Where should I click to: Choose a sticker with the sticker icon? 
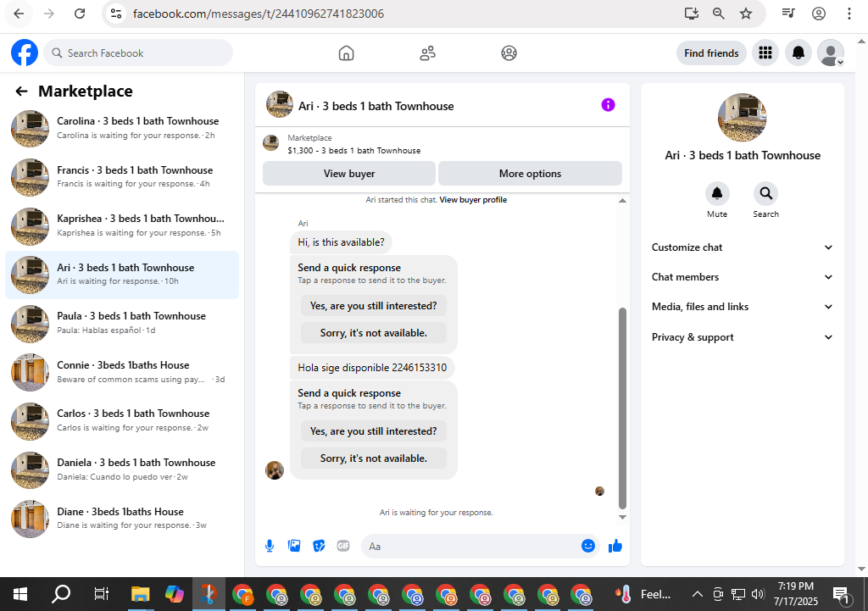coord(319,547)
